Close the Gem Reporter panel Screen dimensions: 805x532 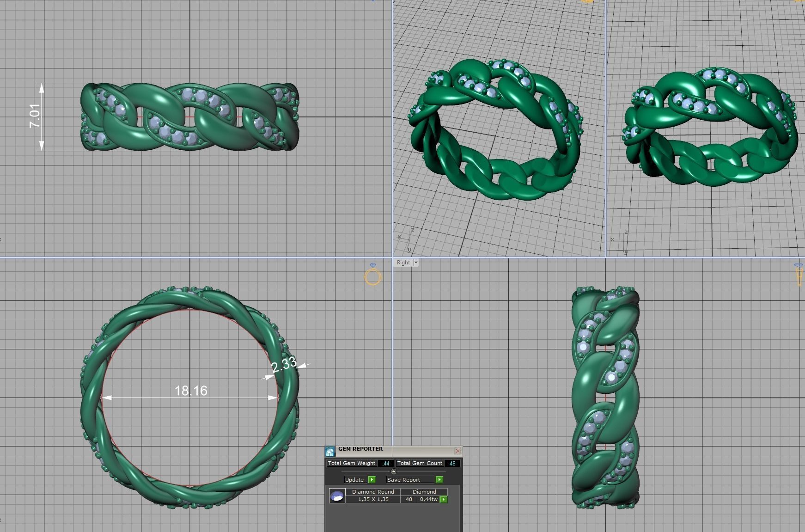pos(457,451)
